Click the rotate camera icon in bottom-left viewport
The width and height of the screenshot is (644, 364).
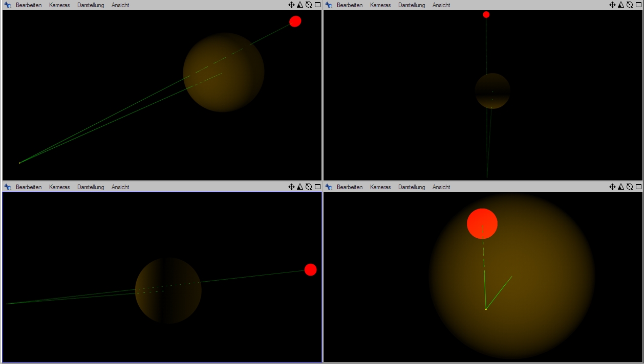[x=309, y=187]
